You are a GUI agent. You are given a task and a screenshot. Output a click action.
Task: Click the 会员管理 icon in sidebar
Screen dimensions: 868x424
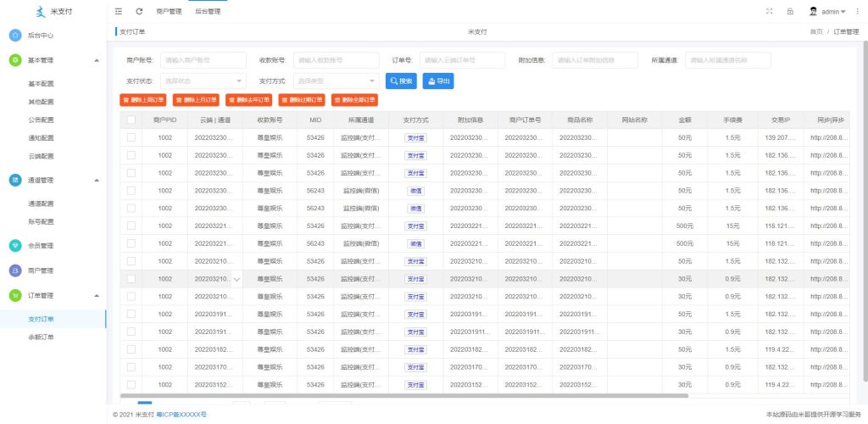tap(15, 245)
